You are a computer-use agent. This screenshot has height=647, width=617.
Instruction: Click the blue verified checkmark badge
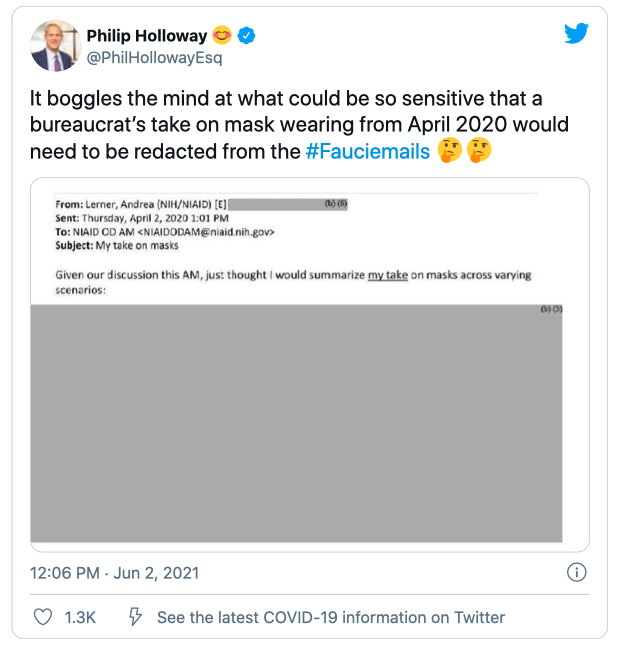pyautogui.click(x=246, y=36)
